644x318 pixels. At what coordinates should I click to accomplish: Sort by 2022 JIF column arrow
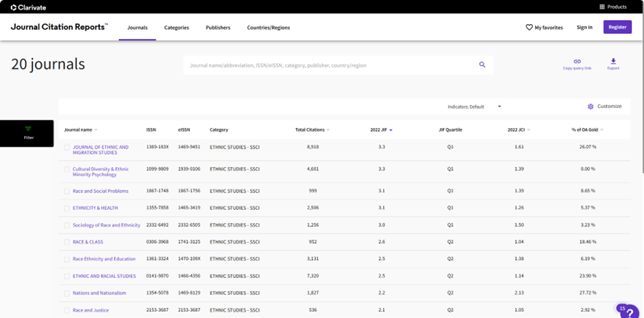[x=391, y=130]
